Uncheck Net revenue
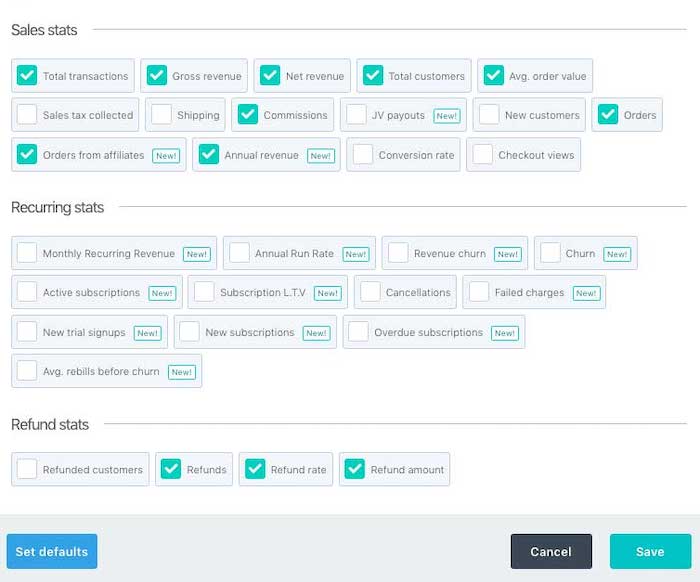 [270, 76]
